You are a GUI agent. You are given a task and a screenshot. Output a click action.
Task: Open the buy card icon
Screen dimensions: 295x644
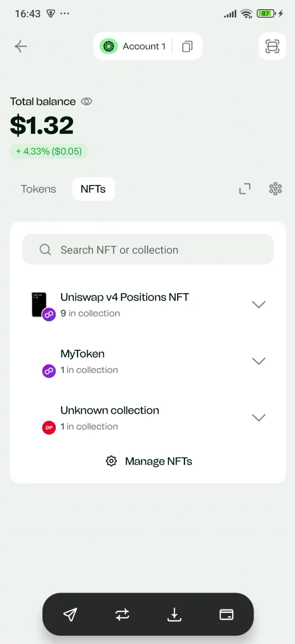pyautogui.click(x=226, y=614)
